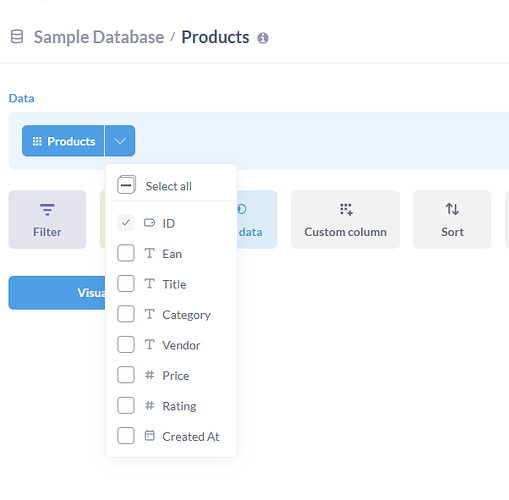This screenshot has height=500, width=509.
Task: Select the Rating column option
Action: 171,406
